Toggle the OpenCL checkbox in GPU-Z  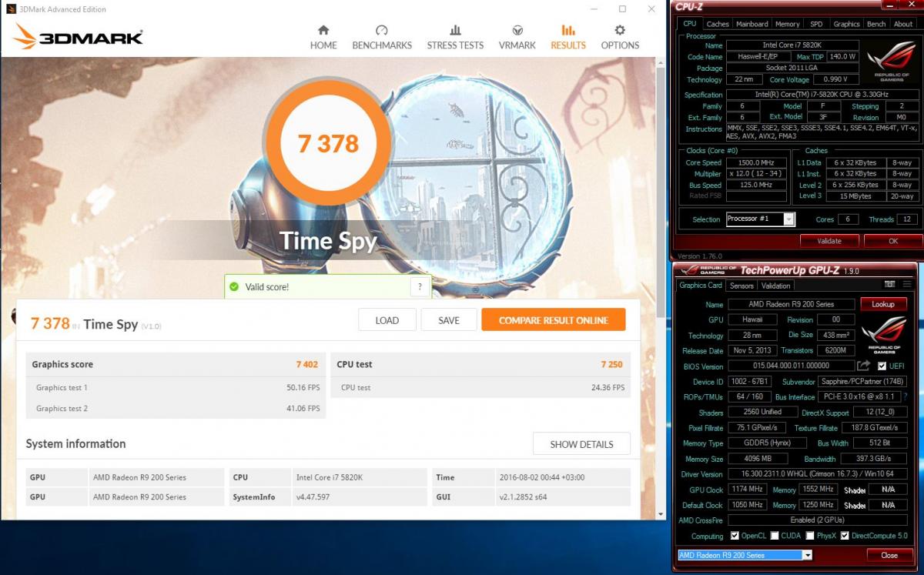[735, 536]
